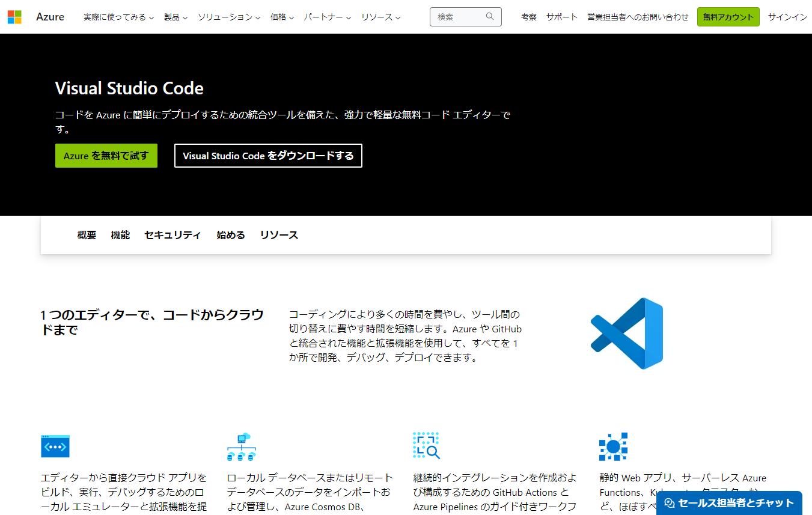Select the static Web apps feature icon

613,446
